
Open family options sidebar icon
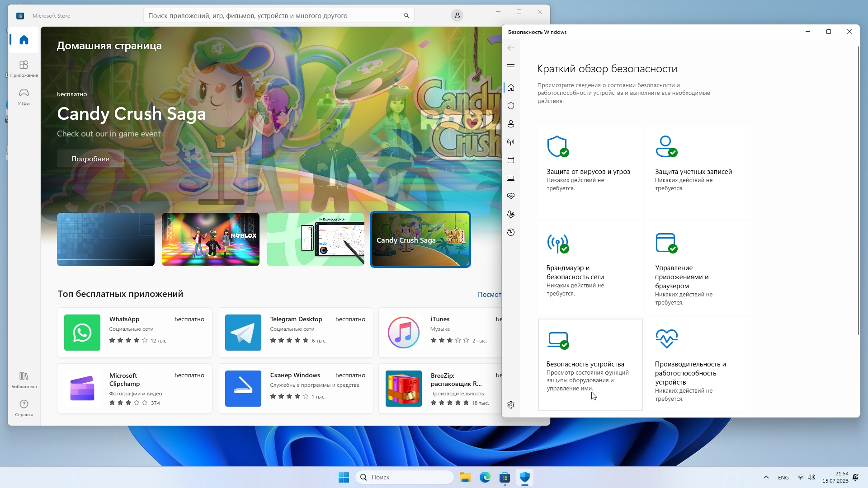pyautogui.click(x=511, y=214)
